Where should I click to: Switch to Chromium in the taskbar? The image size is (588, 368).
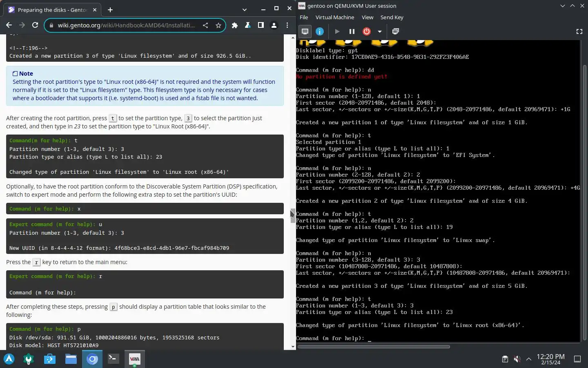pos(92,359)
